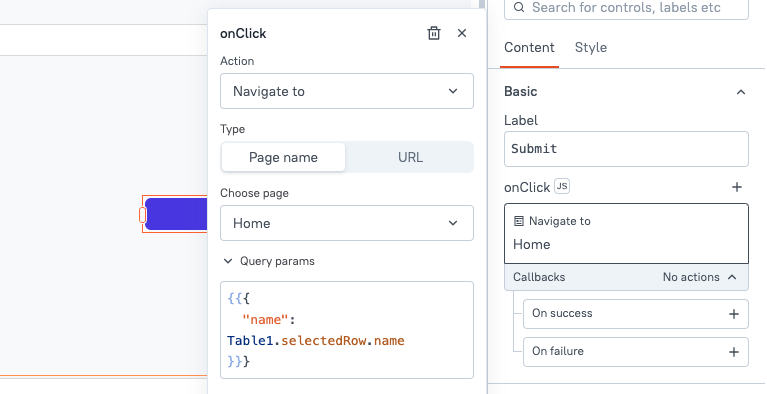Image resolution: width=767 pixels, height=394 pixels.
Task: Click the search magnifier icon
Action: (x=519, y=7)
